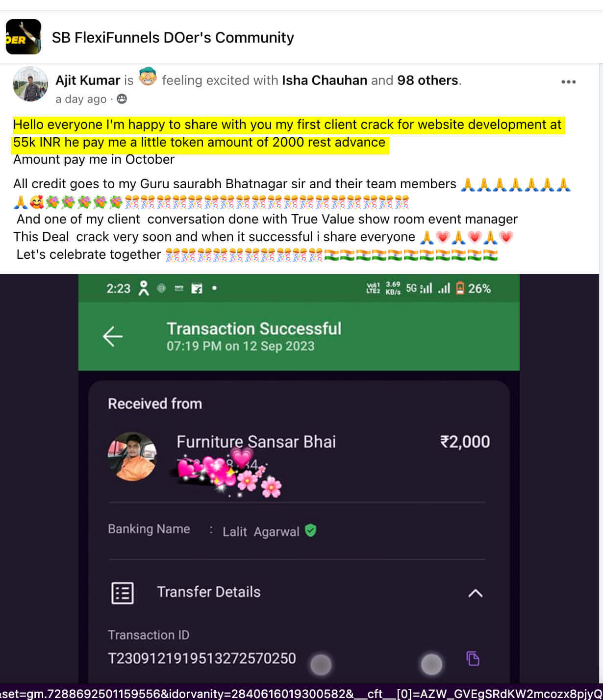Screen dimensions: 603x700
Task: Click the 'a day ago' timestamp
Action: tap(81, 100)
